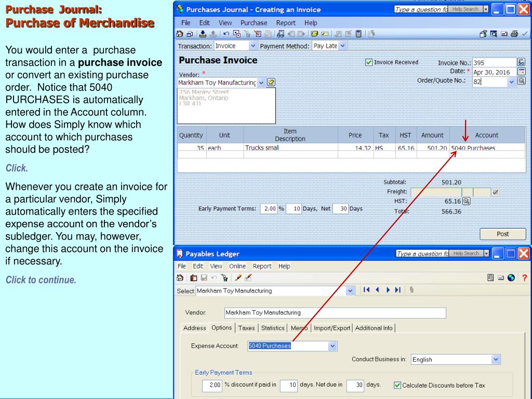
Task: Click the 'Net due in' days field in Payables Ledger
Action: pos(355,385)
